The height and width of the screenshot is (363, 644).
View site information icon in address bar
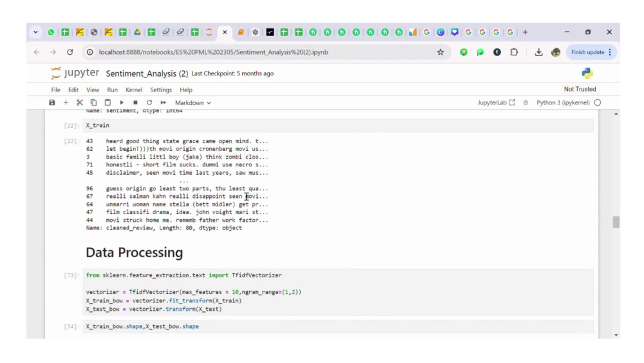point(90,52)
